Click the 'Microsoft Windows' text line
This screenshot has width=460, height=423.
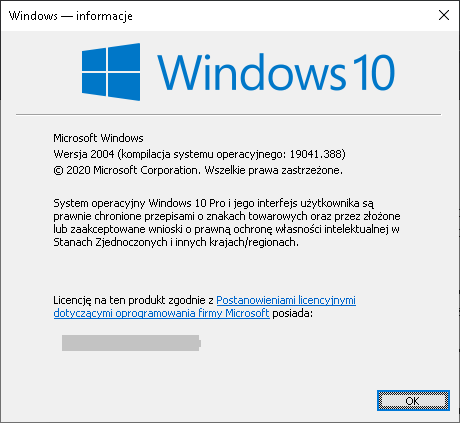click(x=98, y=138)
